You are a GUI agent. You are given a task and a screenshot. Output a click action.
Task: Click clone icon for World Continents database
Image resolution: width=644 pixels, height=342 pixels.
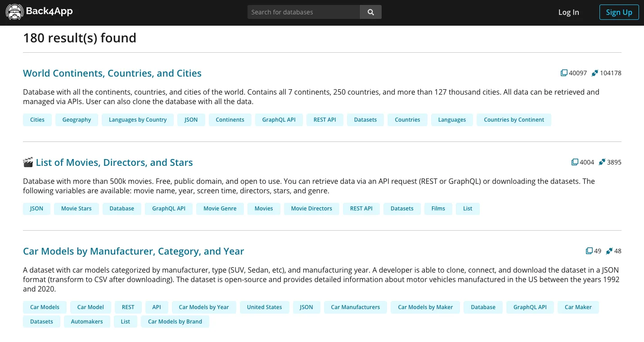pyautogui.click(x=564, y=73)
